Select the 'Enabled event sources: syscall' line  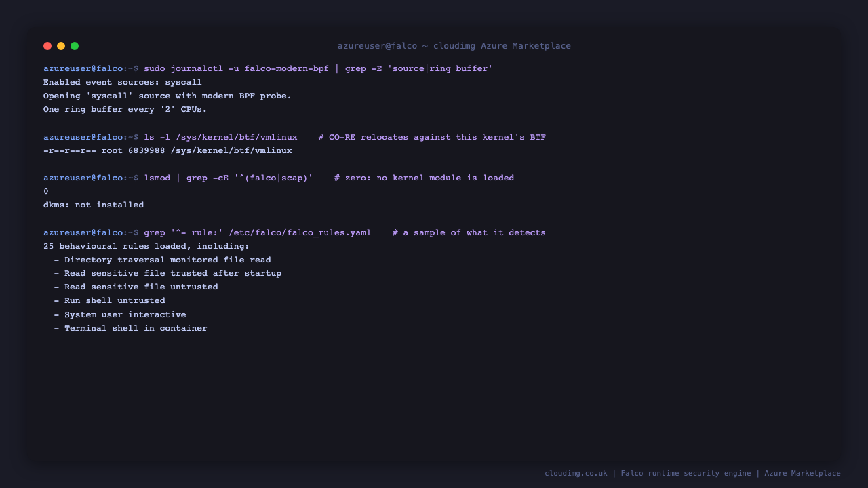[x=123, y=83]
